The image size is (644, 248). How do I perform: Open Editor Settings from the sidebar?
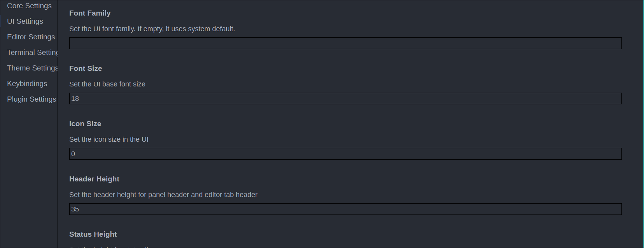[x=31, y=37]
